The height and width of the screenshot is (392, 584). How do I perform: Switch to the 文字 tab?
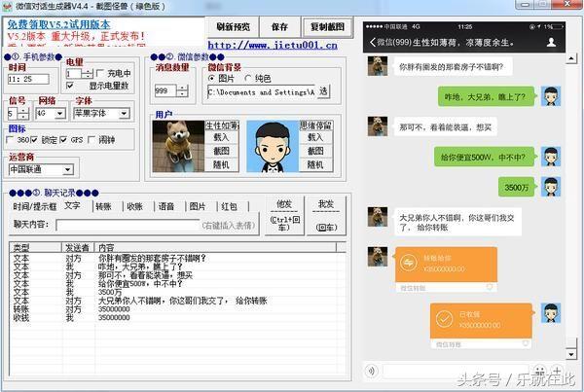(x=73, y=206)
